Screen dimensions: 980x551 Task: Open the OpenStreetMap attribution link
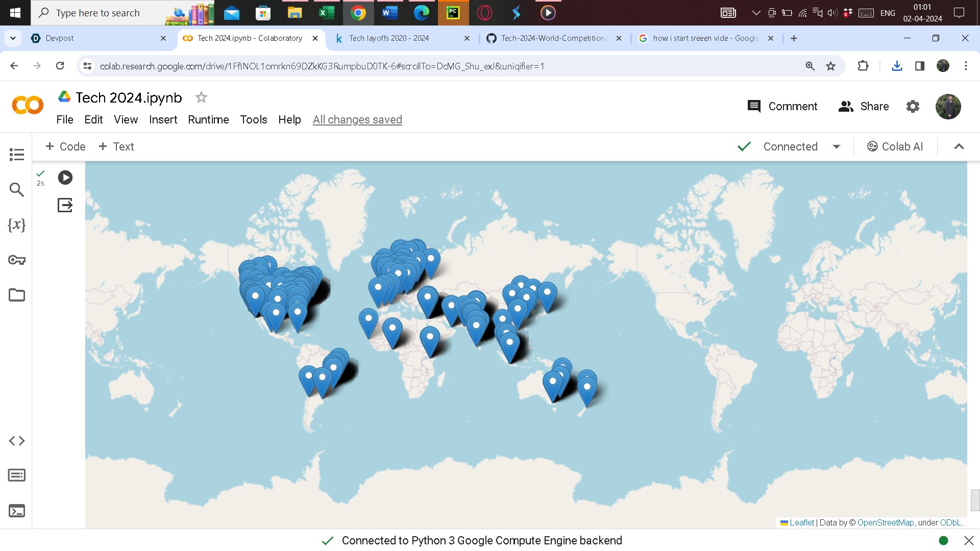point(885,522)
